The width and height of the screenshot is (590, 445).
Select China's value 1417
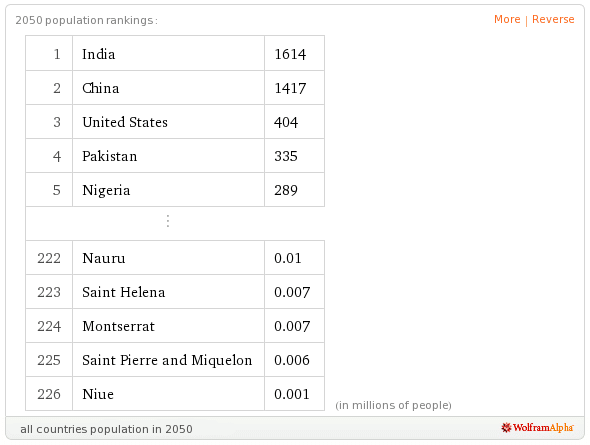[290, 88]
